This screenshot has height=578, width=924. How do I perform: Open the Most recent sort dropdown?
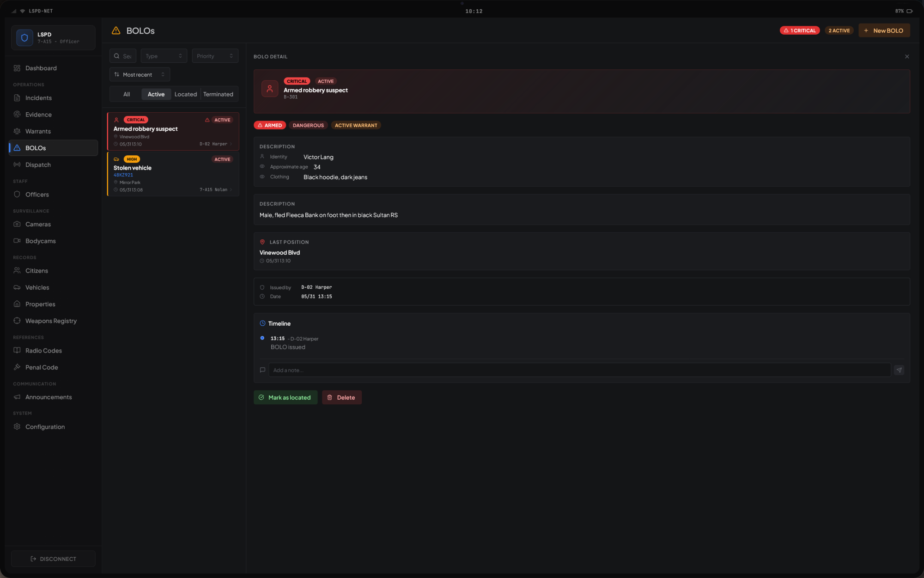click(x=140, y=74)
